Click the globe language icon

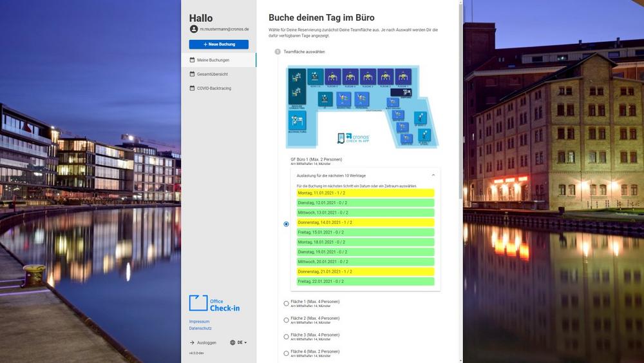point(232,342)
